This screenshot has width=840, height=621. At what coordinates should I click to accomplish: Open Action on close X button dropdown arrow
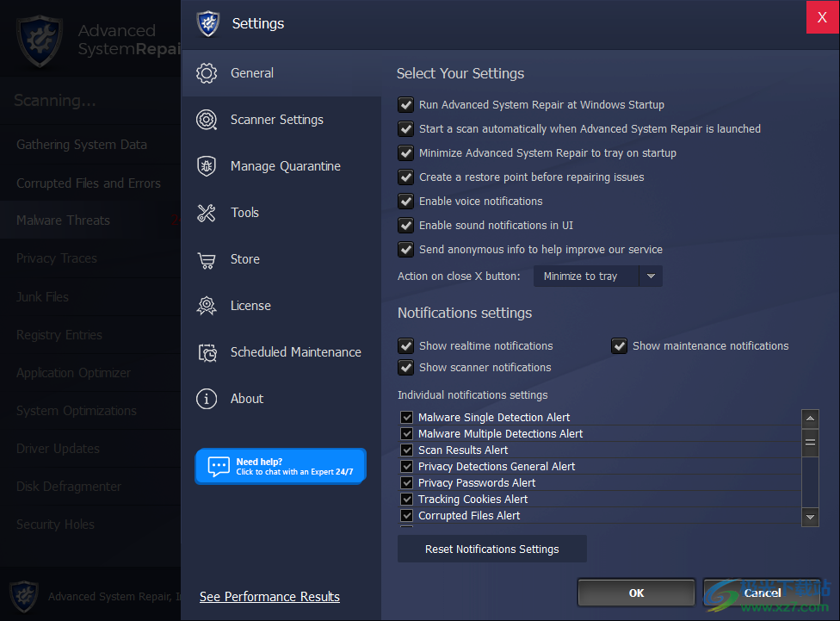(x=651, y=276)
